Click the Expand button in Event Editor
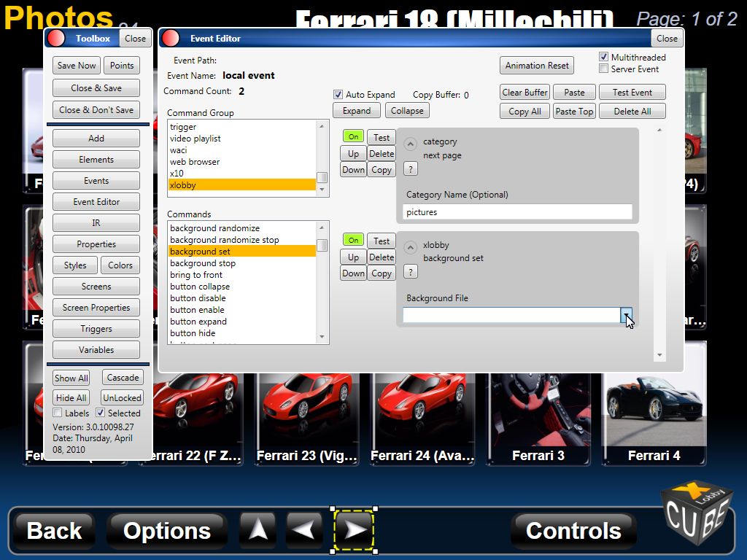This screenshot has height=560, width=747. click(x=356, y=111)
